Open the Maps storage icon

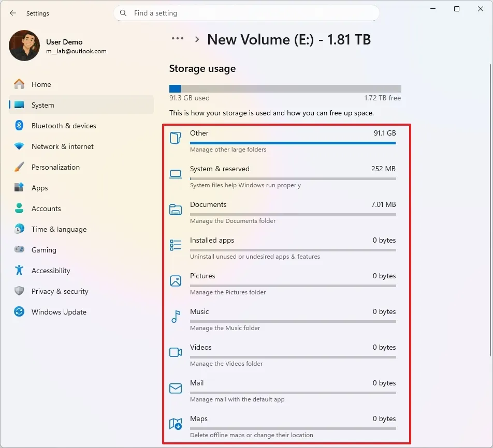pyautogui.click(x=176, y=423)
